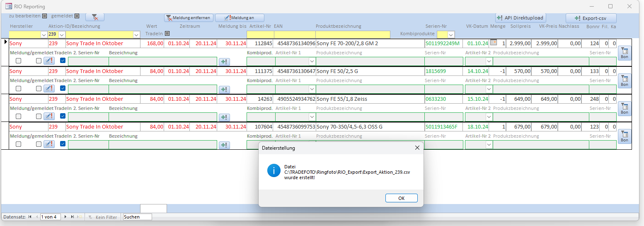This screenshot has width=644, height=226.
Task: Click the EAN 4905524934762 cell
Action: pos(295,99)
